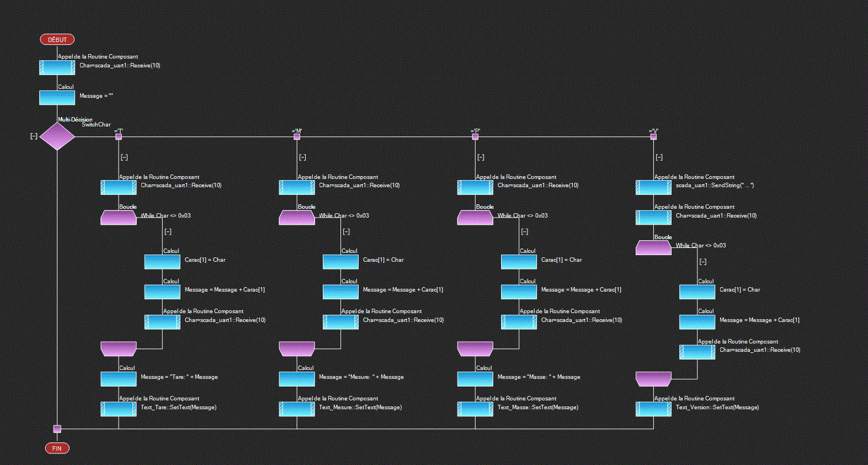Collapse the SwitchChar multi-decision using its minus box
The height and width of the screenshot is (465, 868).
click(x=34, y=136)
